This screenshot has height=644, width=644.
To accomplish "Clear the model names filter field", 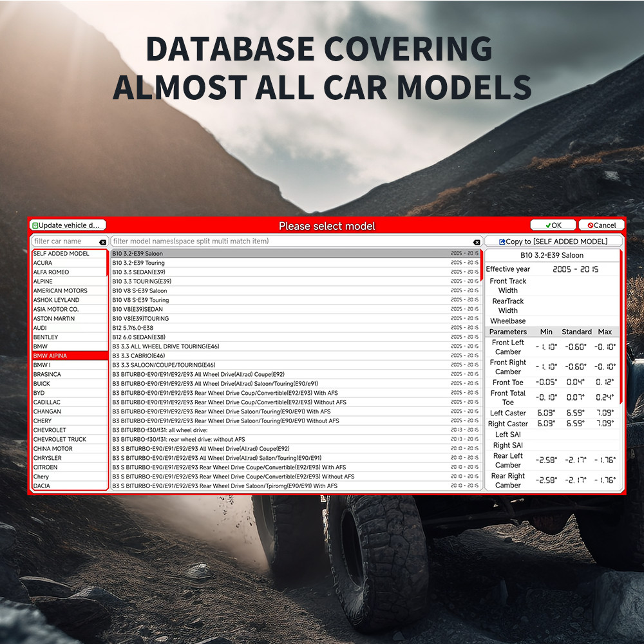I will click(x=477, y=242).
